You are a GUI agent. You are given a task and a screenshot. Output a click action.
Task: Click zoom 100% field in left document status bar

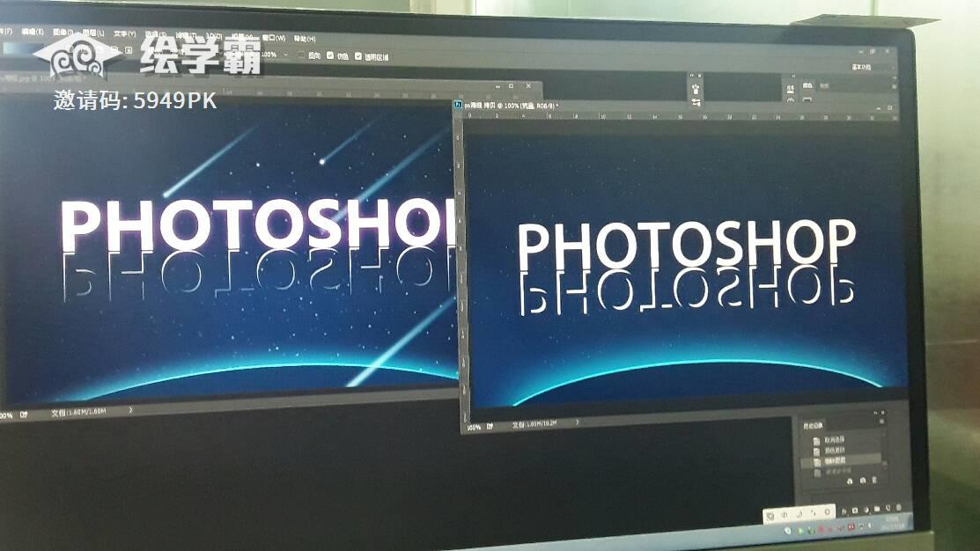(5, 415)
